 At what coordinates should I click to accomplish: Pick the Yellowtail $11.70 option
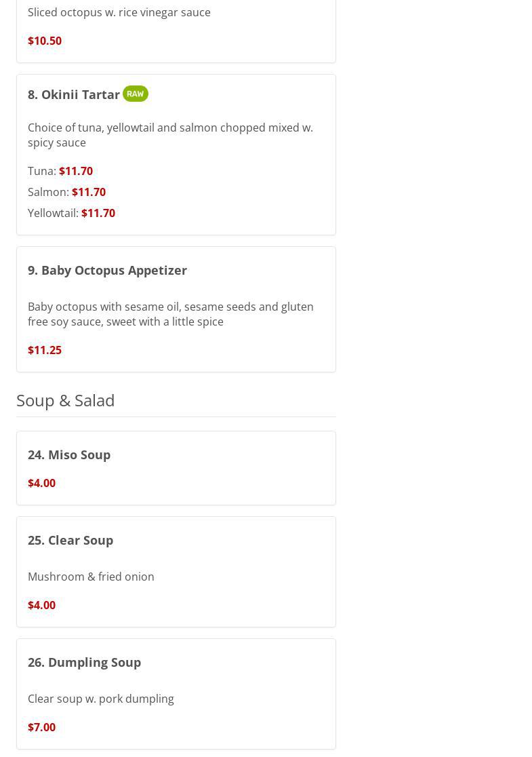coord(71,213)
